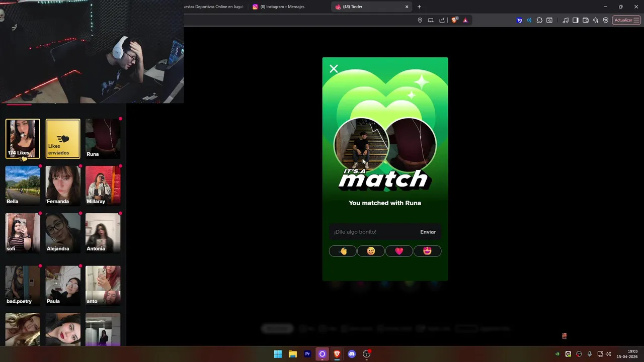Click the blue cursor extension icon
644x362 pixels.
click(520, 20)
